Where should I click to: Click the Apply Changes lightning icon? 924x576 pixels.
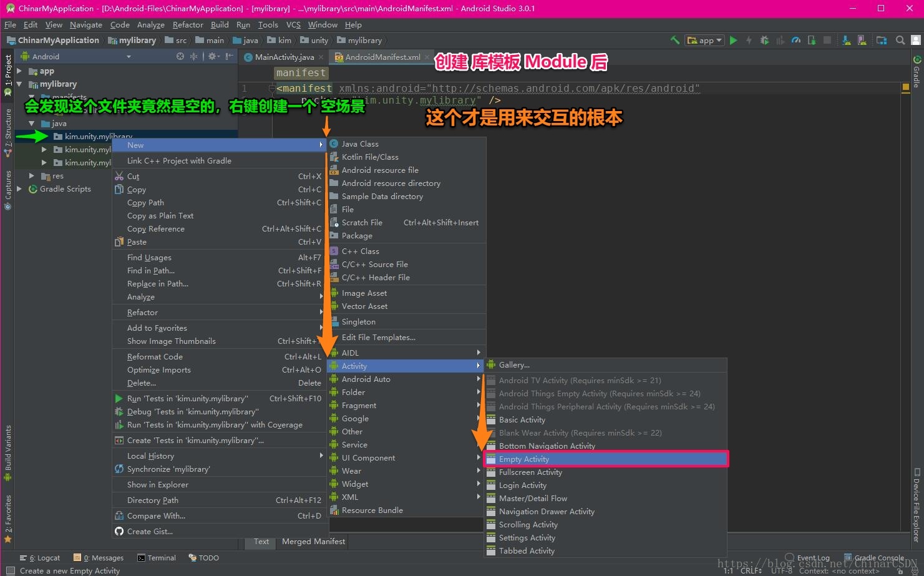click(749, 40)
